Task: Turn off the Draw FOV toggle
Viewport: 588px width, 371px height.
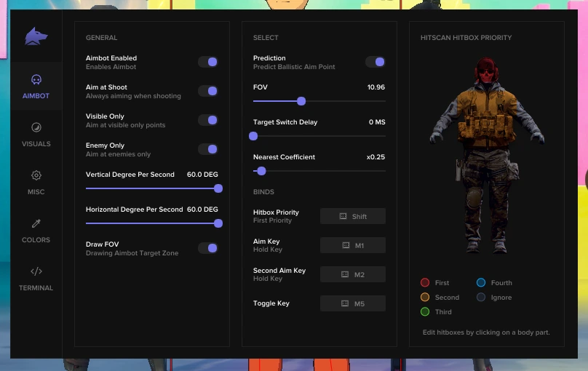Action: pyautogui.click(x=208, y=248)
